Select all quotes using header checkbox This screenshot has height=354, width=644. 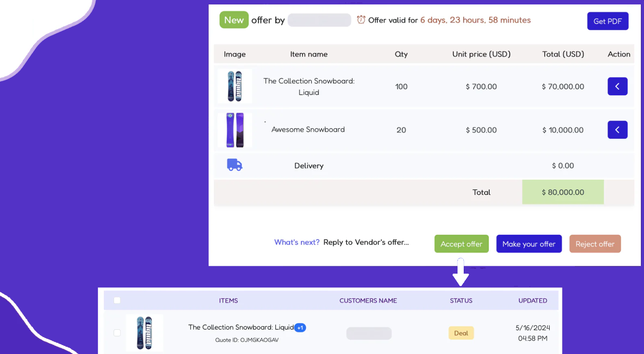(x=117, y=301)
